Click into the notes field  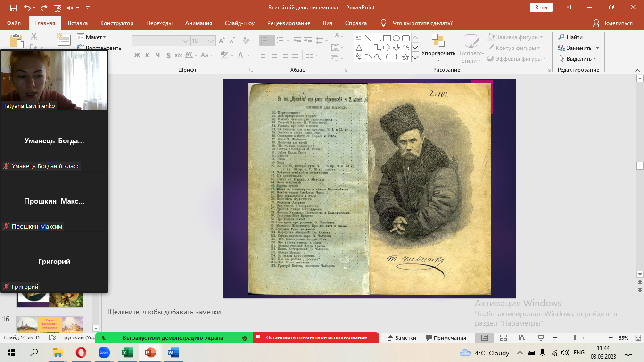[369, 312]
